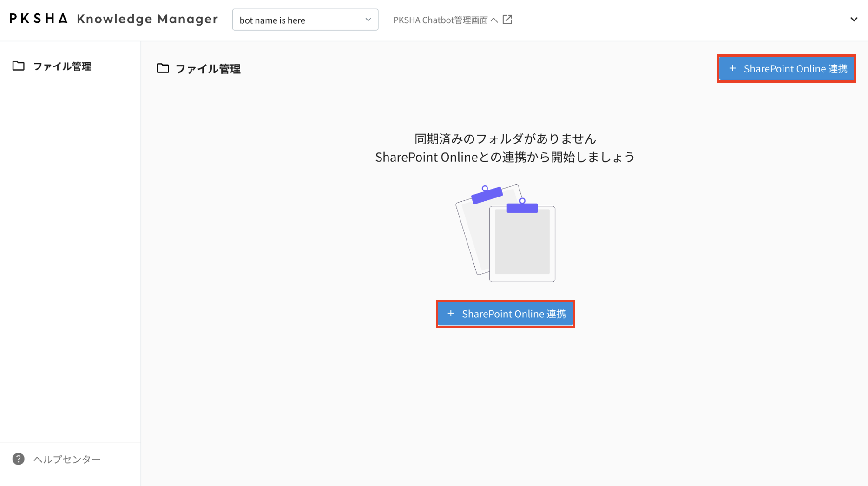Click the ファイル管理 page heading text

point(208,69)
